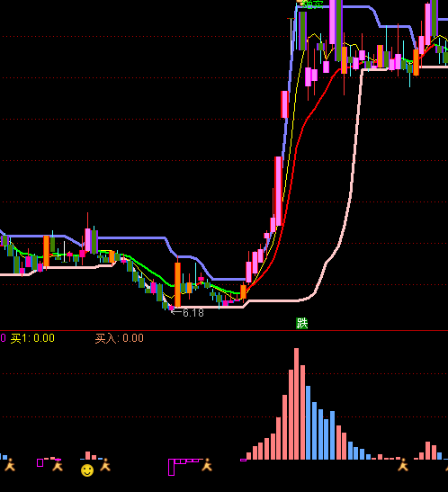
Task: Click the yellow smiley face icon
Action: click(x=87, y=470)
